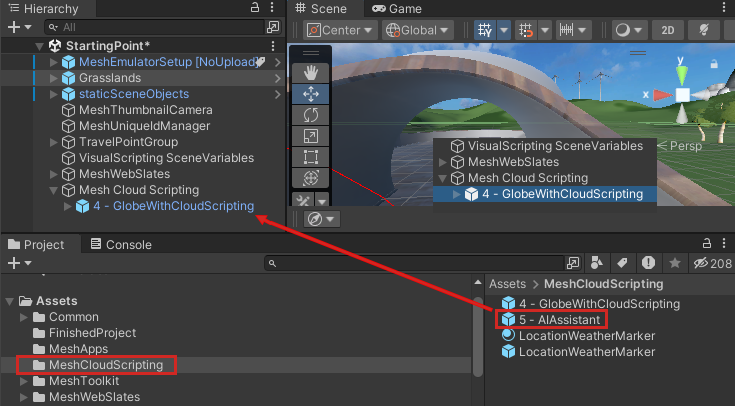Switch to the Scene tab
The width and height of the screenshot is (735, 406).
click(x=321, y=8)
